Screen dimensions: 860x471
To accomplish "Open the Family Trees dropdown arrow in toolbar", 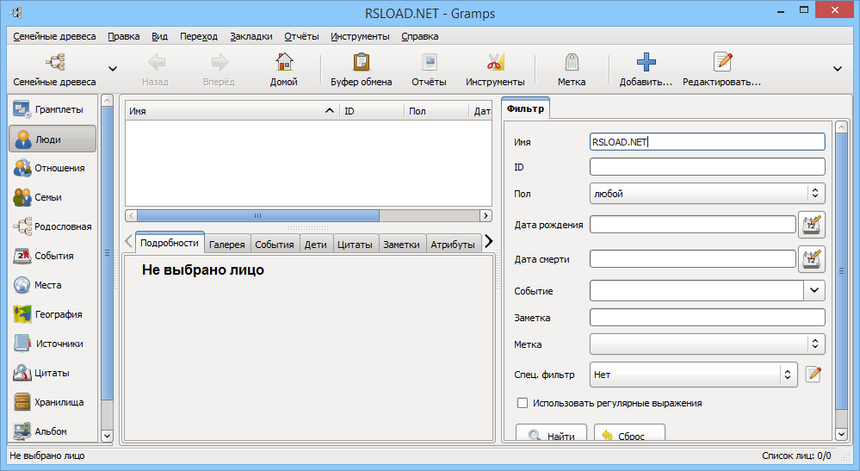I will 112,69.
